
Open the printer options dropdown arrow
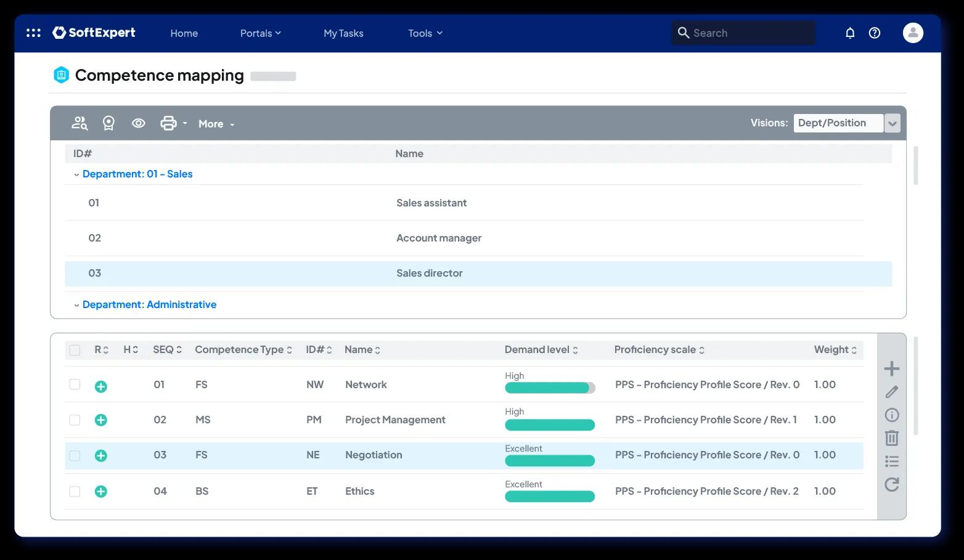point(184,123)
